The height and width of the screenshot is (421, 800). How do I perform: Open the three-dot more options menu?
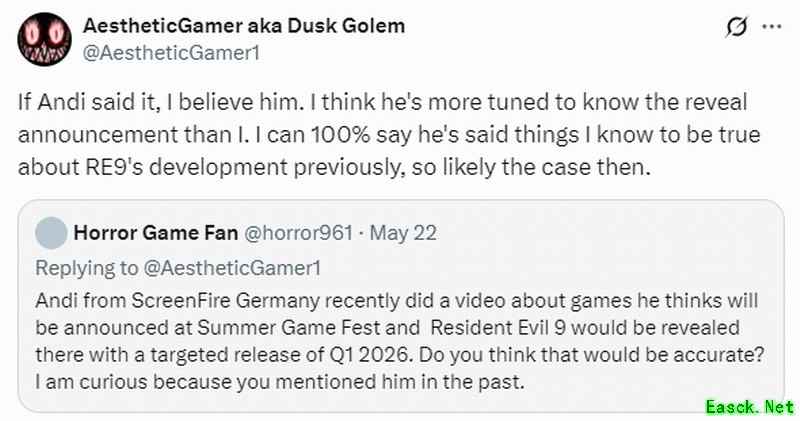(x=770, y=27)
